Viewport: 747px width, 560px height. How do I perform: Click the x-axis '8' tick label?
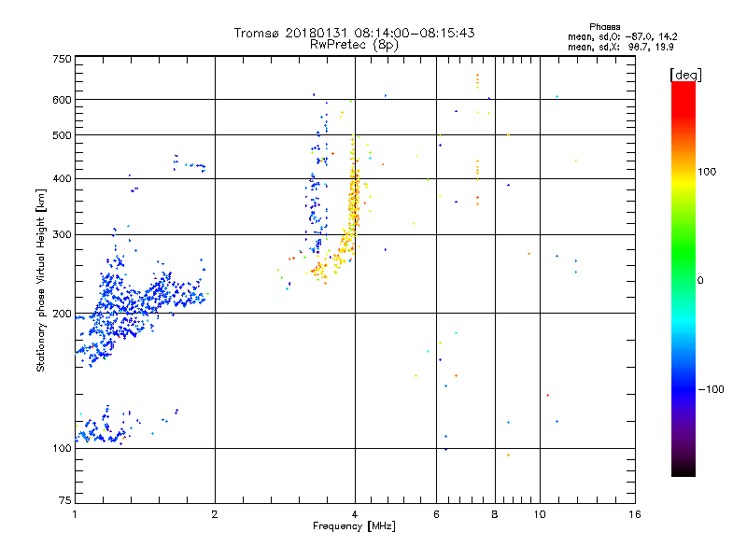click(x=495, y=514)
